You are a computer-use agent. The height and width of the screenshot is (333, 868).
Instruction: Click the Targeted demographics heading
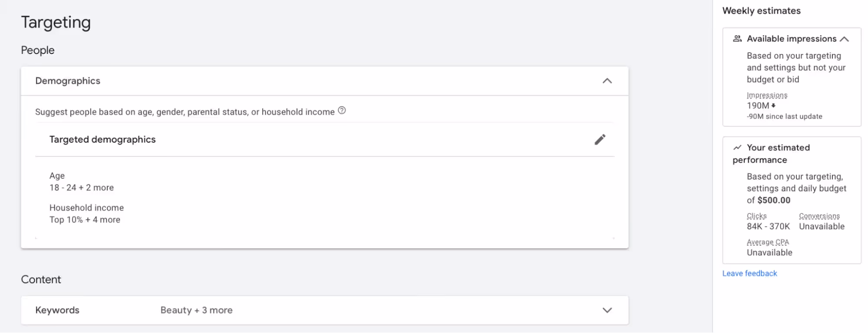click(102, 139)
